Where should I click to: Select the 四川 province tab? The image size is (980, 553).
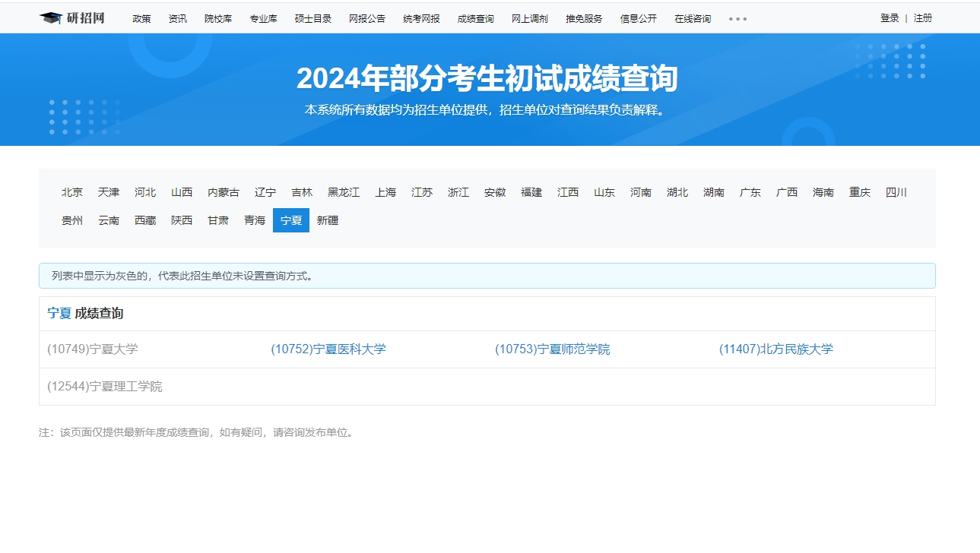pyautogui.click(x=896, y=192)
